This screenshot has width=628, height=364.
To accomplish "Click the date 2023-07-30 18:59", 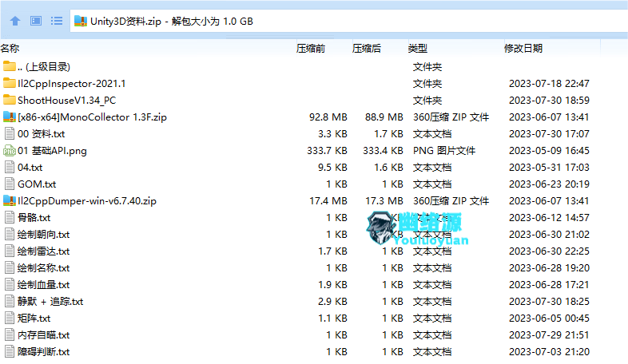I will (x=549, y=101).
